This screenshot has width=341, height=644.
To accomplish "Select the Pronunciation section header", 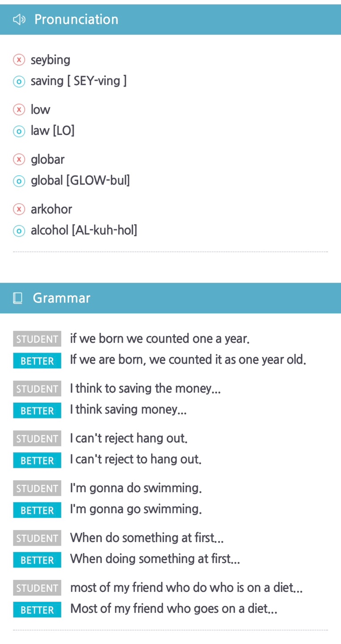I will (76, 20).
